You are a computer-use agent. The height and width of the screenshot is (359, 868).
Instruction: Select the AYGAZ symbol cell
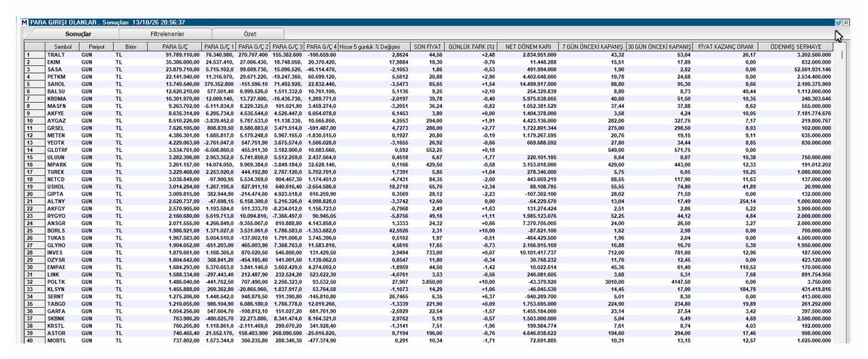(62, 121)
